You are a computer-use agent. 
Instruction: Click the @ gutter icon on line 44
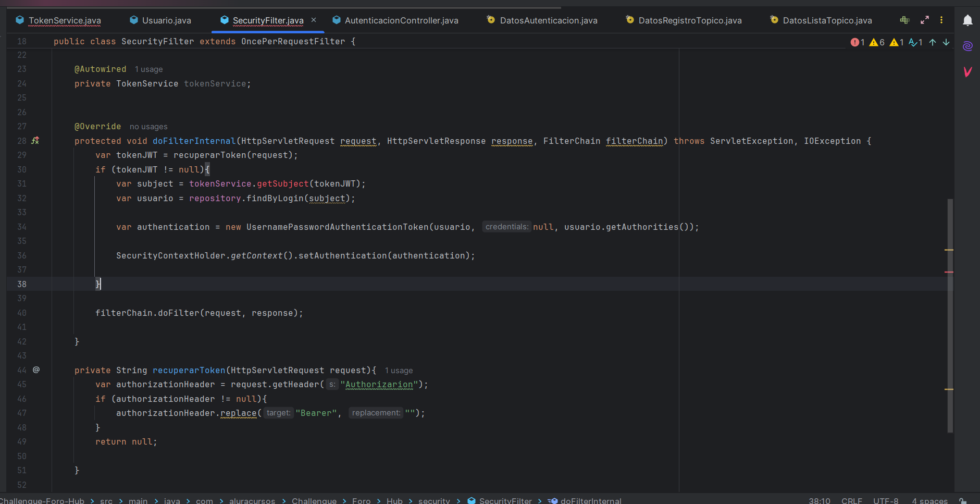tap(36, 370)
